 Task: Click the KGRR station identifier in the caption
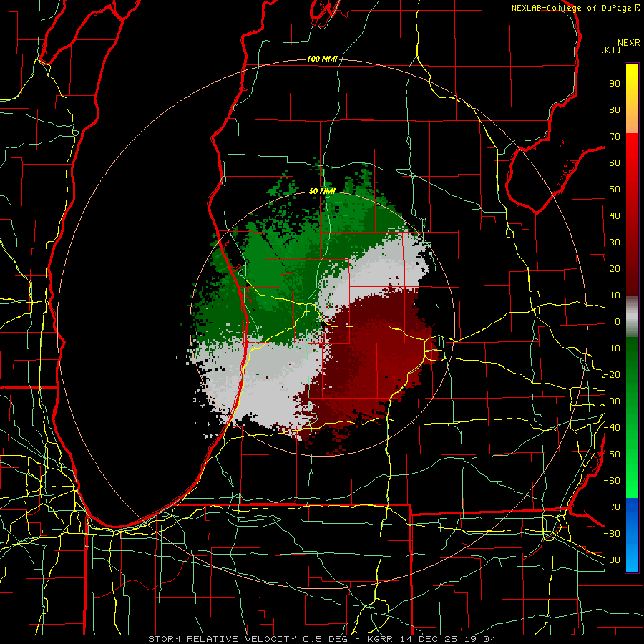[x=379, y=639]
